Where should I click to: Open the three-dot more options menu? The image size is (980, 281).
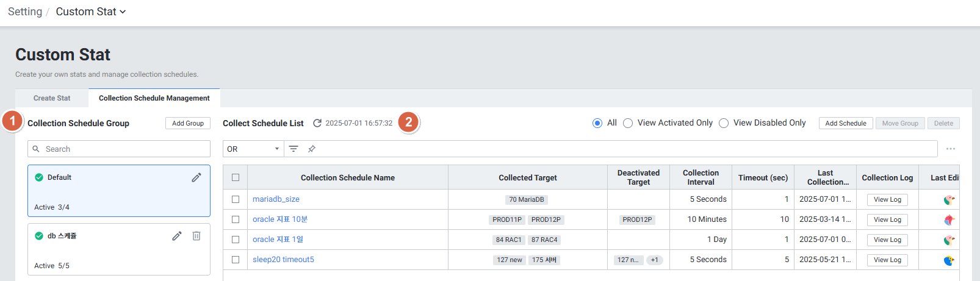click(x=950, y=149)
